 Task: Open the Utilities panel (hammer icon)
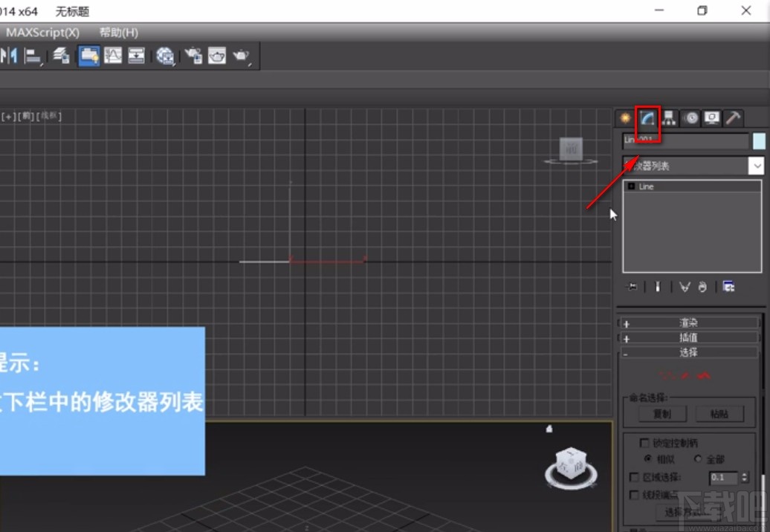(x=732, y=117)
